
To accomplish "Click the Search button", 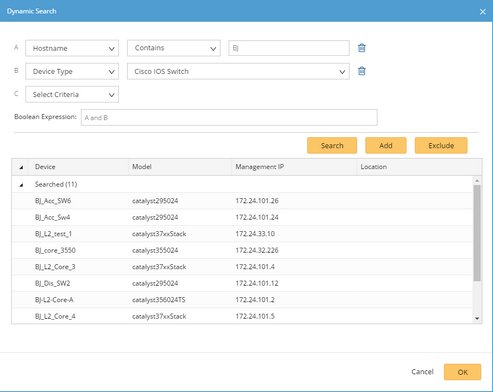I will 332,145.
